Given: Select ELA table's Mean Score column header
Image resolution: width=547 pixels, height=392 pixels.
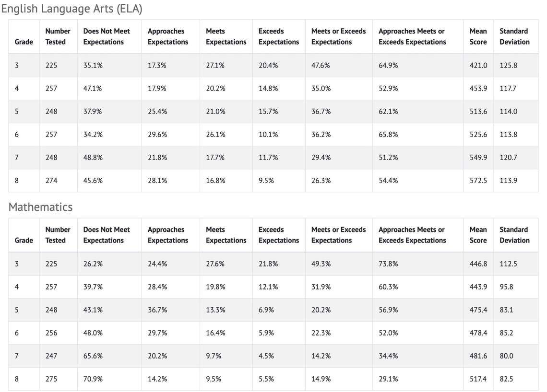Looking at the screenshot, I should pyautogui.click(x=478, y=36).
